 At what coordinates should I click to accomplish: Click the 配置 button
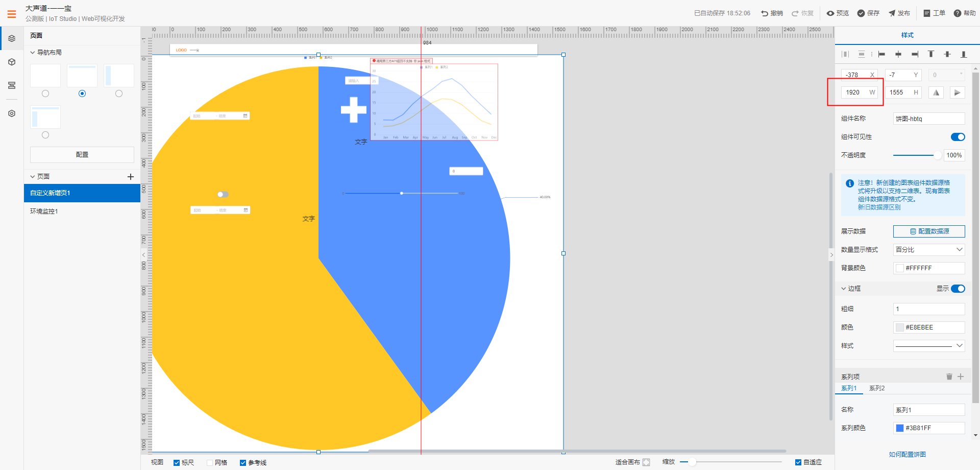[x=82, y=155]
